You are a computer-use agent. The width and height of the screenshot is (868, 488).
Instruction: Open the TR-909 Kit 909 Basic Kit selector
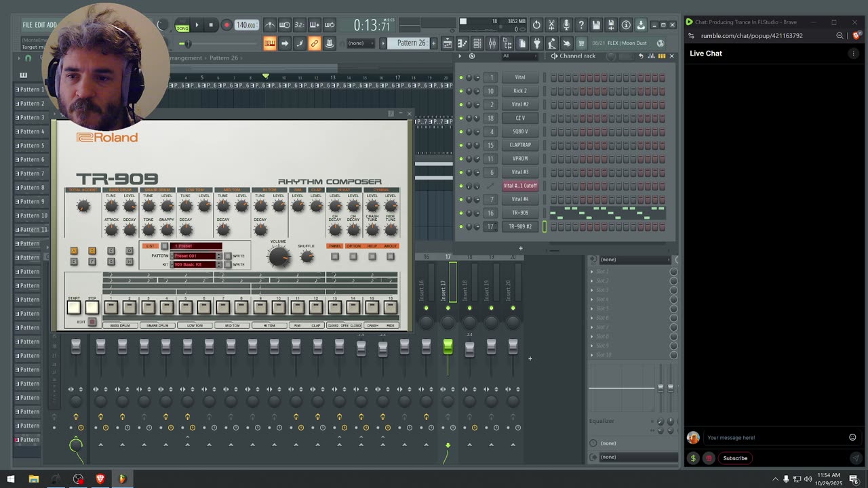[196, 264]
